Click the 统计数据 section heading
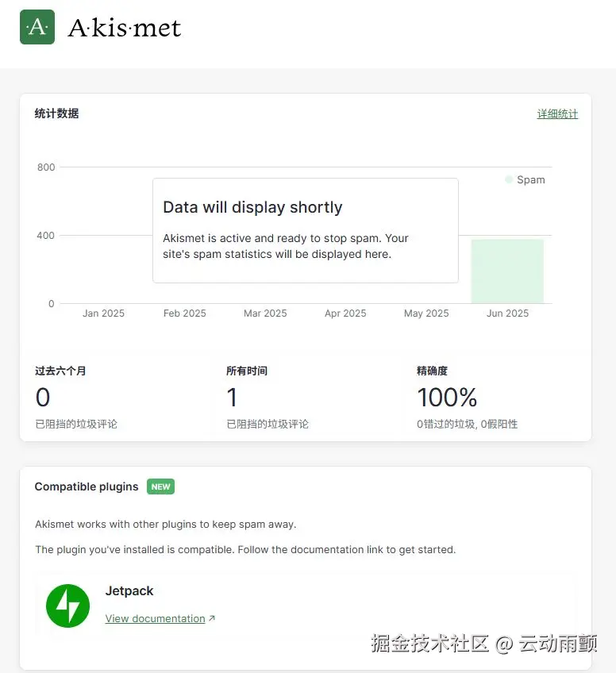Image resolution: width=616 pixels, height=673 pixels. [56, 113]
